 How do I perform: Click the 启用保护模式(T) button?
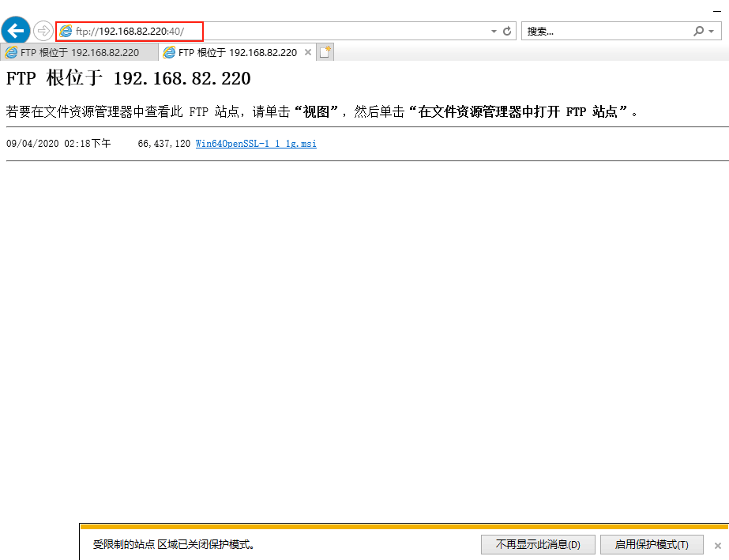click(x=652, y=544)
